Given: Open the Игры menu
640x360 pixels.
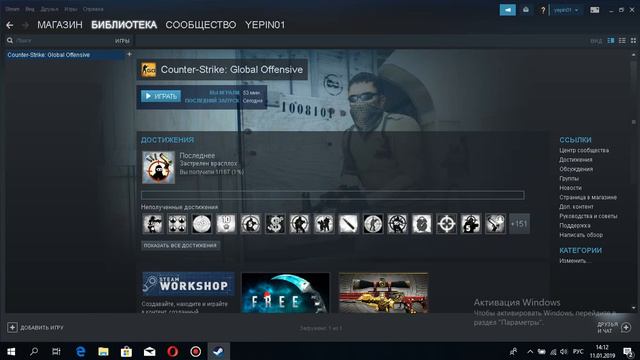Looking at the screenshot, I should [x=71, y=9].
